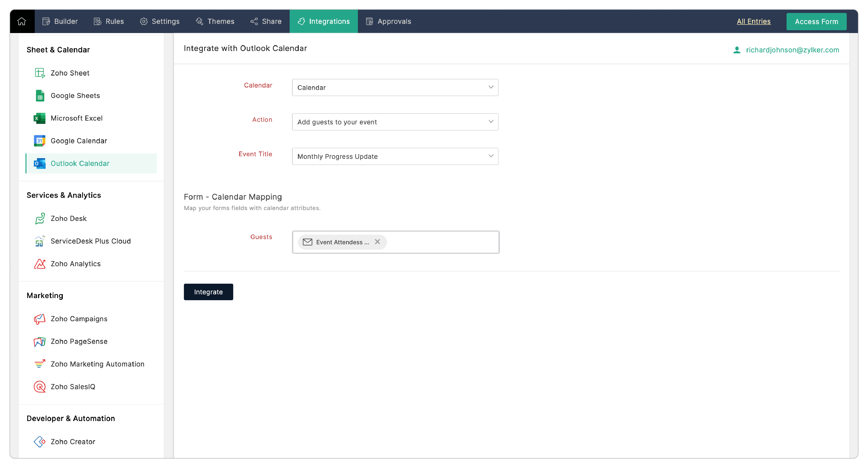Click the Microsoft Excel icon

pyautogui.click(x=40, y=118)
